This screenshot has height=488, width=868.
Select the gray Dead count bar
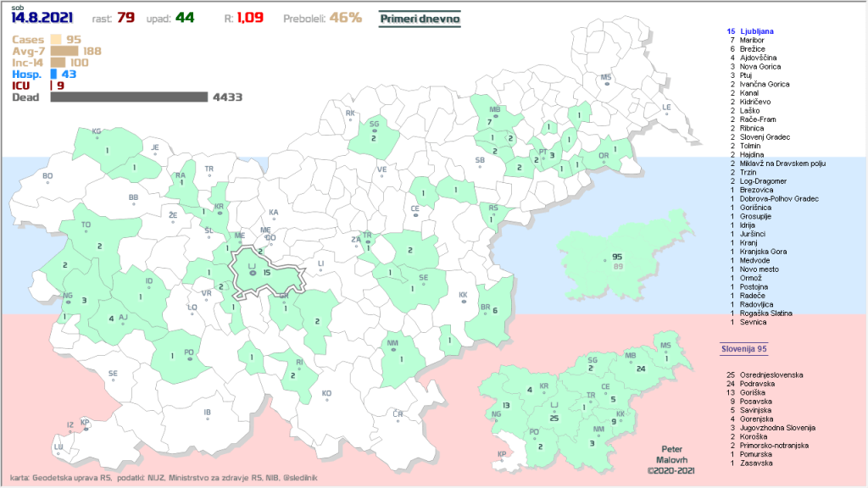[129, 97]
